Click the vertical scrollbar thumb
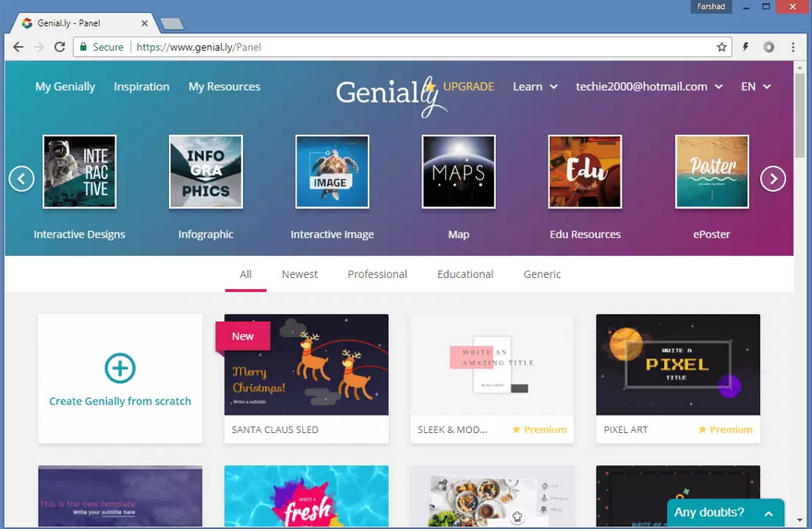The width and height of the screenshot is (812, 529). pos(800,116)
